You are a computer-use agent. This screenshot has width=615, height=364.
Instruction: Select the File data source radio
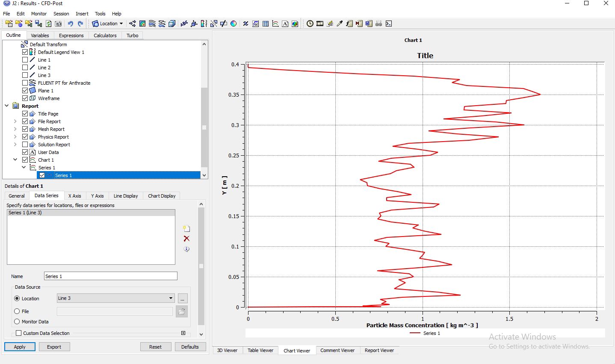click(17, 311)
